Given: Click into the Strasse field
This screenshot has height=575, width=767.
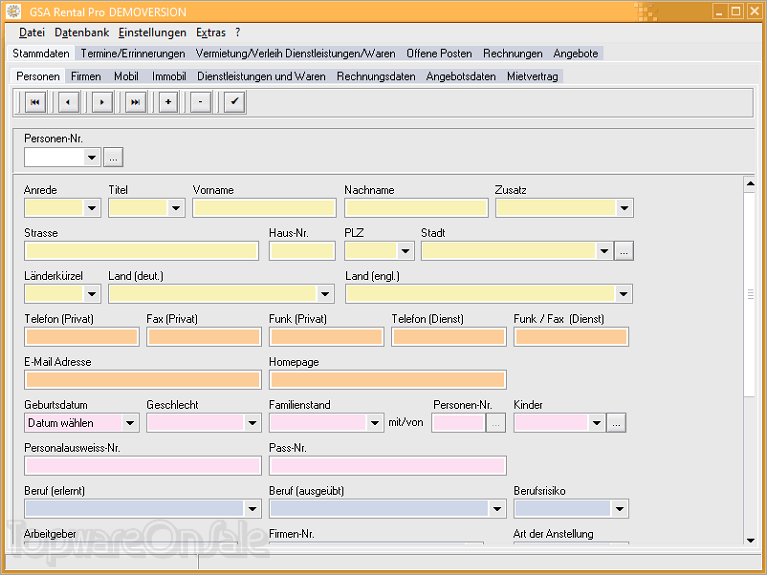Looking at the screenshot, I should [x=141, y=251].
